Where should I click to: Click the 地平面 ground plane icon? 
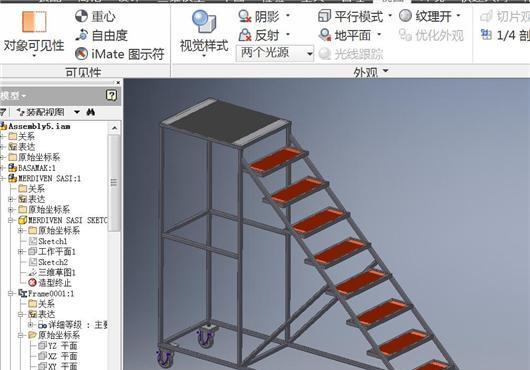324,35
